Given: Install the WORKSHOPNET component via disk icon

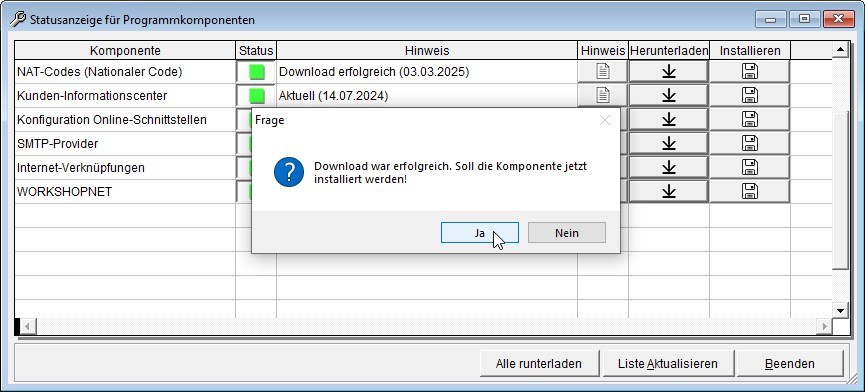Looking at the screenshot, I should pyautogui.click(x=750, y=191).
